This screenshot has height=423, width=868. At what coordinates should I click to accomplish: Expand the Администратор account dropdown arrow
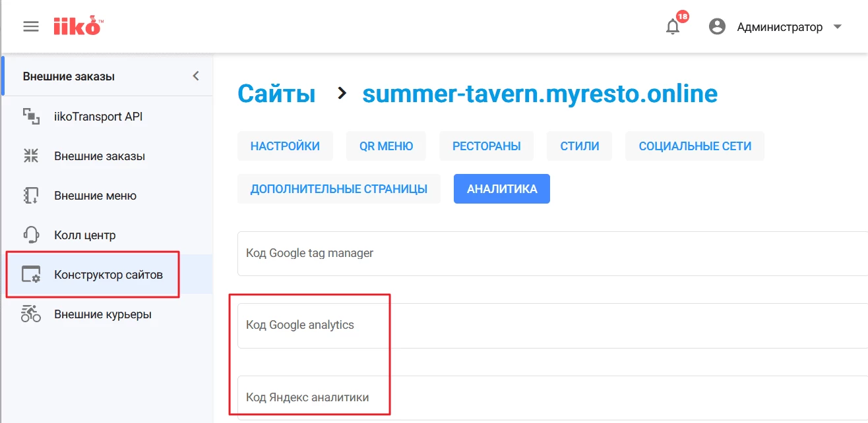pos(838,27)
